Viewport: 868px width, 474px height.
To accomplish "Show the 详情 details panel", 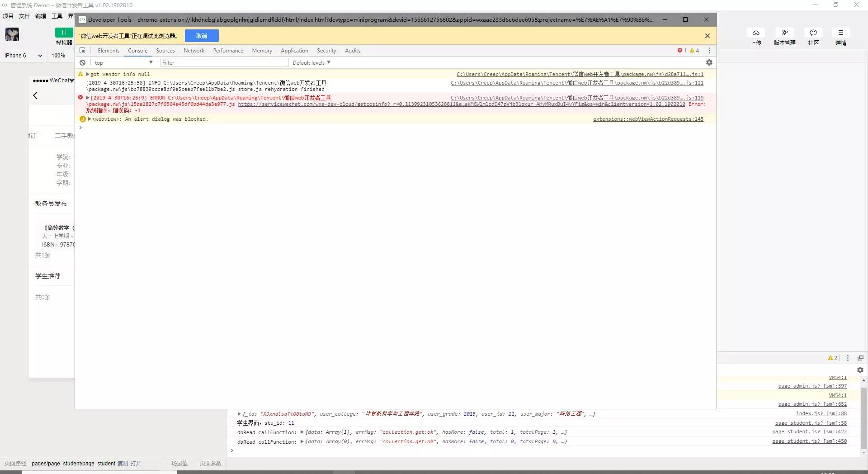I will click(x=841, y=33).
